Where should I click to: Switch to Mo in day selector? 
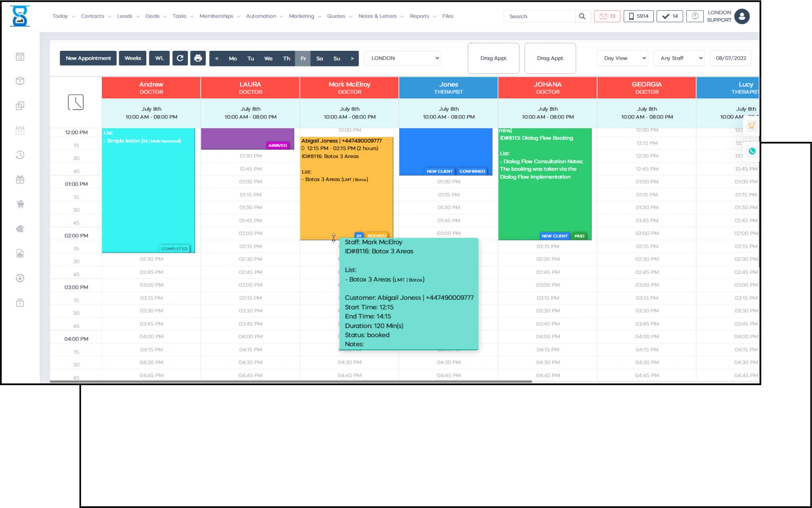(233, 58)
